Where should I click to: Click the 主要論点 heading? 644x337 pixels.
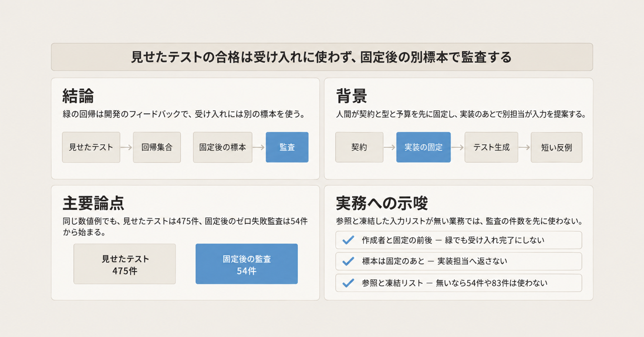(94, 203)
